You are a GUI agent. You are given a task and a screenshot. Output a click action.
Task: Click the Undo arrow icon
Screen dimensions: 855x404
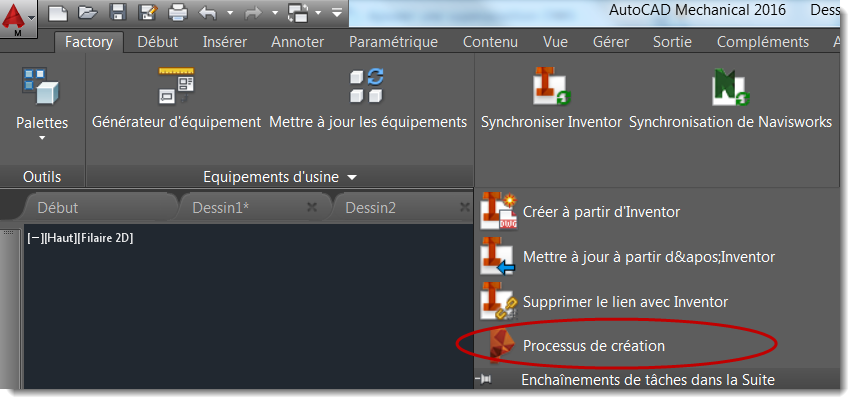coord(208,12)
